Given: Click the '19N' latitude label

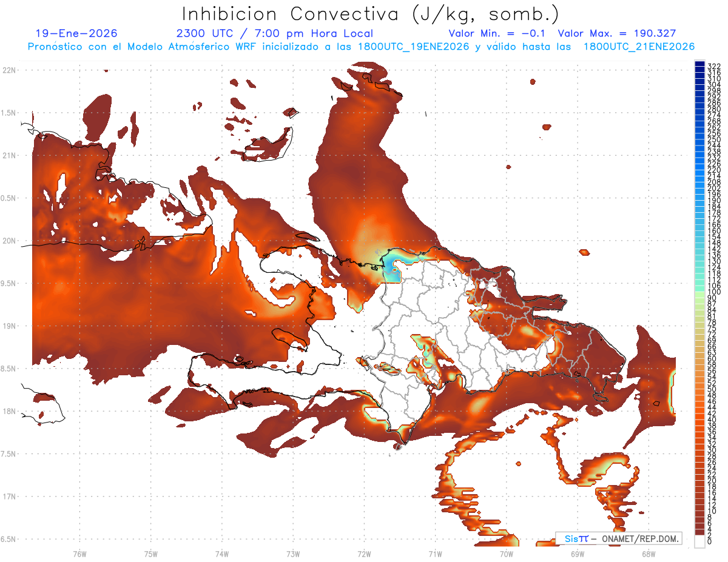Looking at the screenshot, I should [8, 326].
